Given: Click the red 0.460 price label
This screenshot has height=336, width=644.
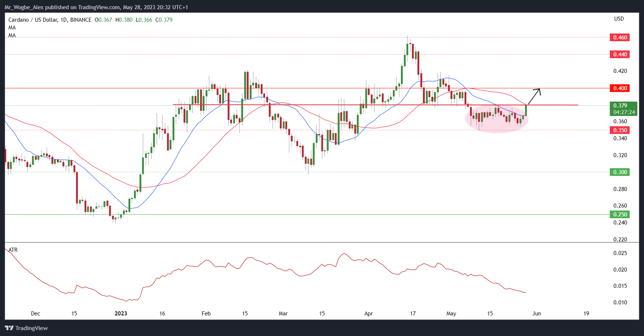Looking at the screenshot, I should tap(620, 38).
